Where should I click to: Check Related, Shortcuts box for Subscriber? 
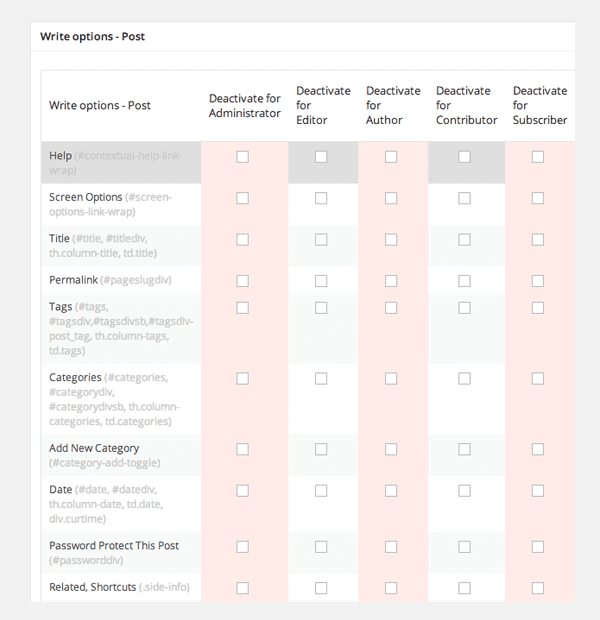click(x=538, y=588)
